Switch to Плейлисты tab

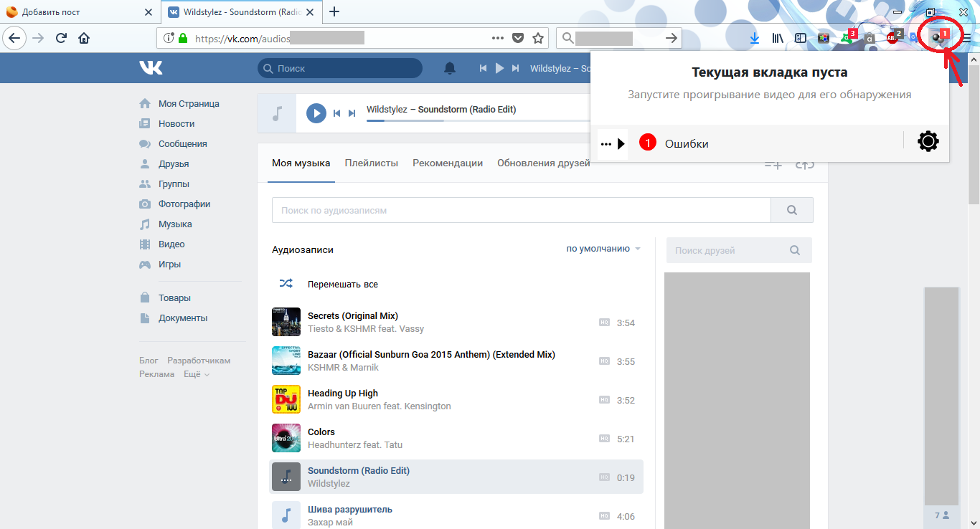(x=371, y=163)
